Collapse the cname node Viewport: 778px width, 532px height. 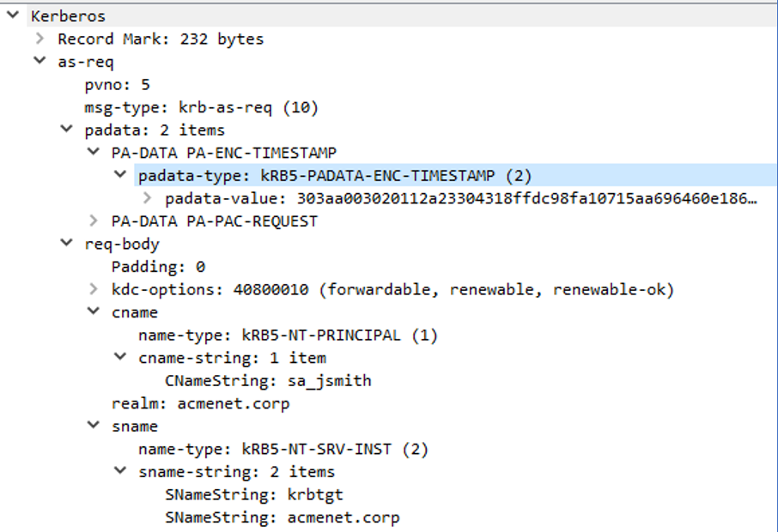(x=94, y=312)
